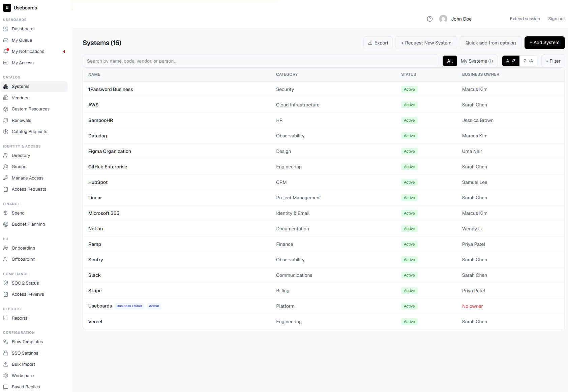Click the Useboards logo icon
The height and width of the screenshot is (392, 568).
point(7,8)
